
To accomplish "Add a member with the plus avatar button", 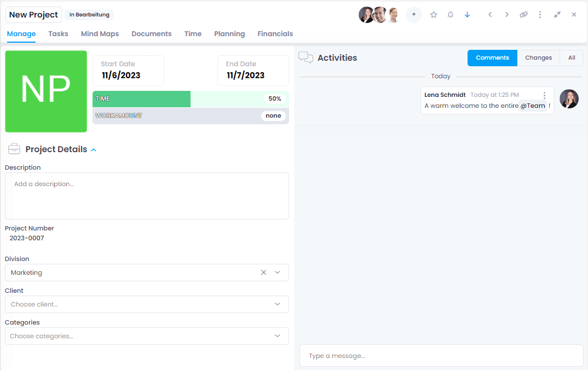I will (x=413, y=14).
